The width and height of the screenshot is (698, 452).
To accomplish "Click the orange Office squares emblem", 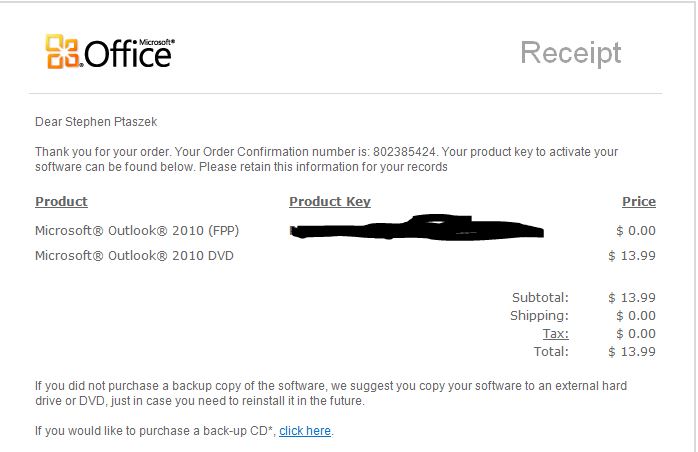I will coord(63,52).
